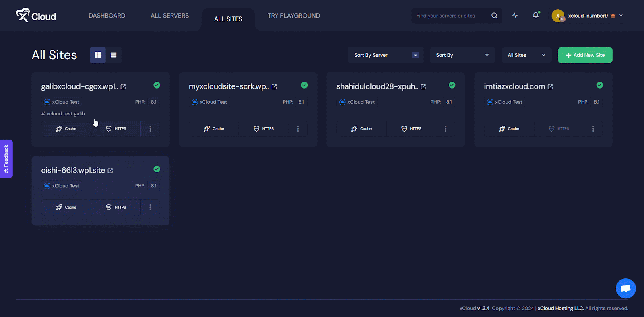This screenshot has height=317, width=644.
Task: Open the live chat bubble
Action: click(625, 288)
